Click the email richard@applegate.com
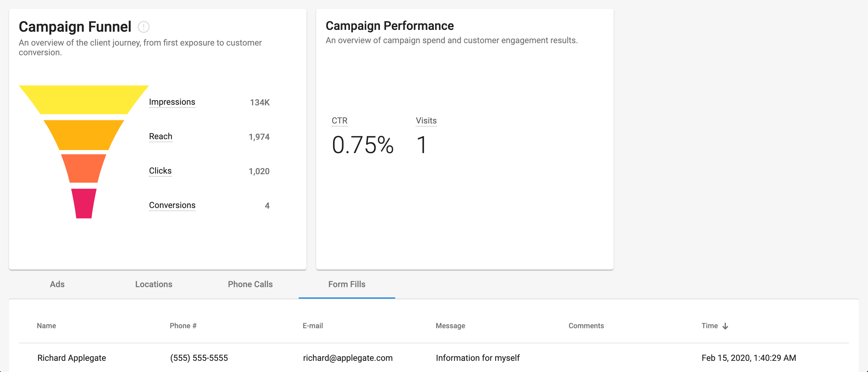 [x=348, y=358]
